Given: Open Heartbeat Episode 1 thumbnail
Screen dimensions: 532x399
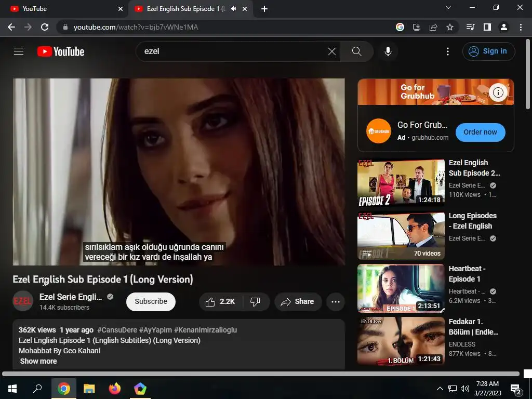Looking at the screenshot, I should (401, 288).
